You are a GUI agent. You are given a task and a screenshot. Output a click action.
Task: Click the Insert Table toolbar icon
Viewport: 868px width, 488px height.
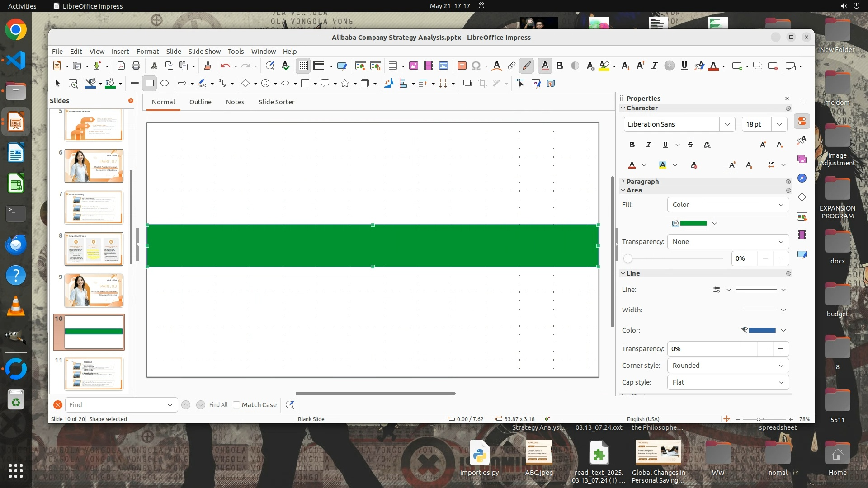(x=392, y=66)
